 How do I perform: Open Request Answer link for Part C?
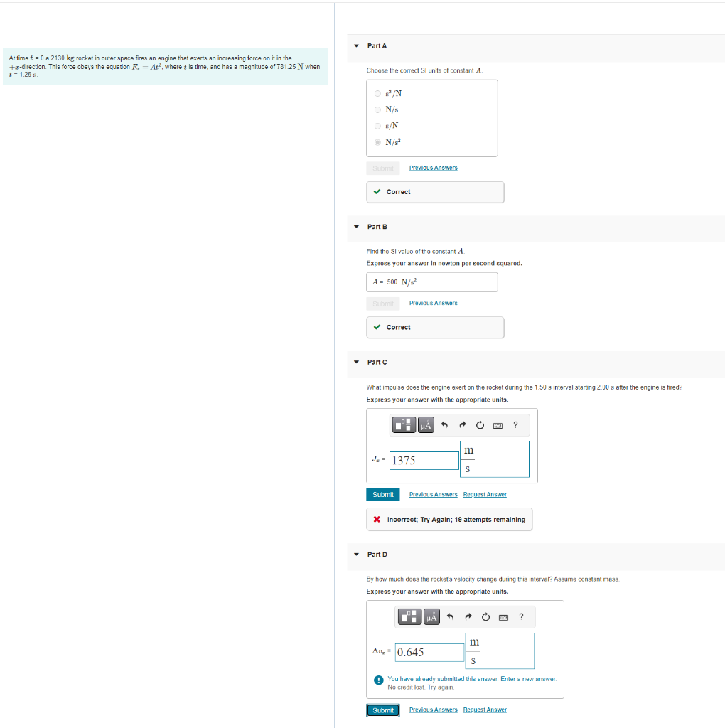tap(485, 495)
